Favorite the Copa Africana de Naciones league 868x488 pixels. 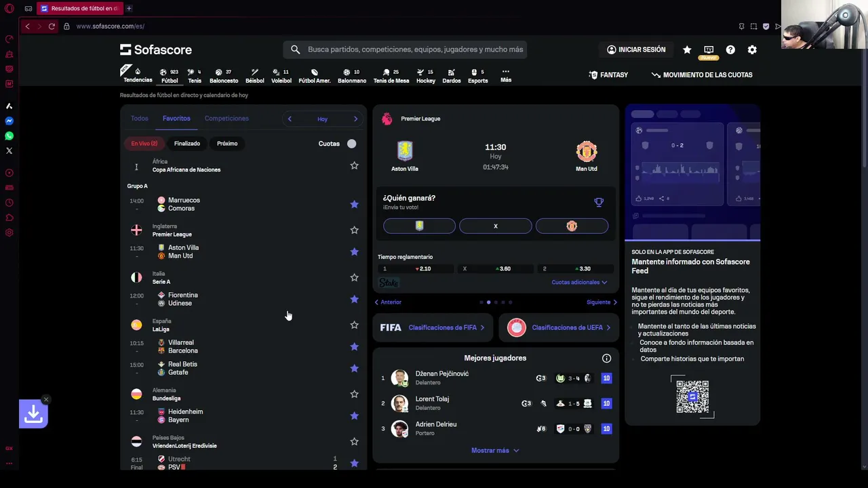[x=354, y=165]
